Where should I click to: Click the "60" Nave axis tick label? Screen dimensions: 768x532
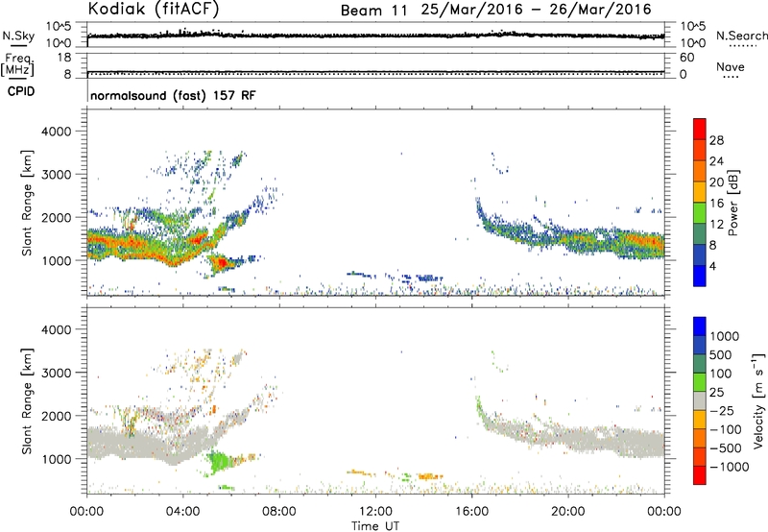[686, 58]
